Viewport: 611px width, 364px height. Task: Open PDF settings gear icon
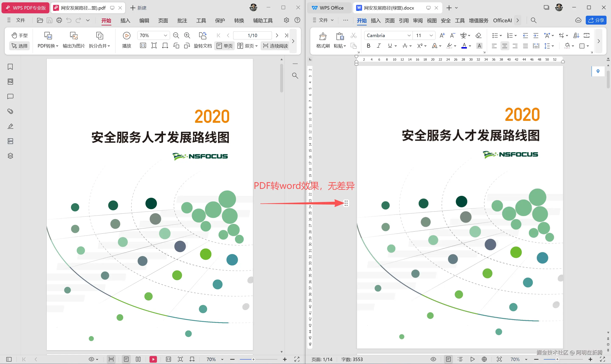[x=287, y=20]
